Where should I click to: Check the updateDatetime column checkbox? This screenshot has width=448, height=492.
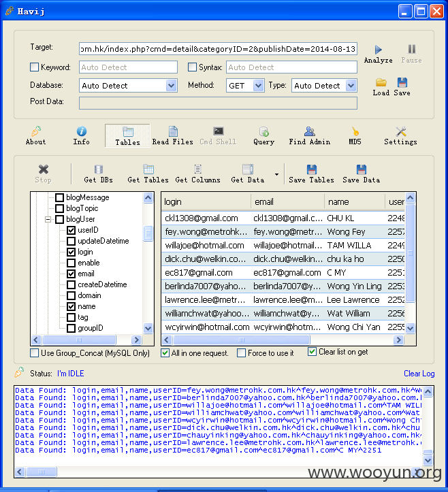pos(71,242)
